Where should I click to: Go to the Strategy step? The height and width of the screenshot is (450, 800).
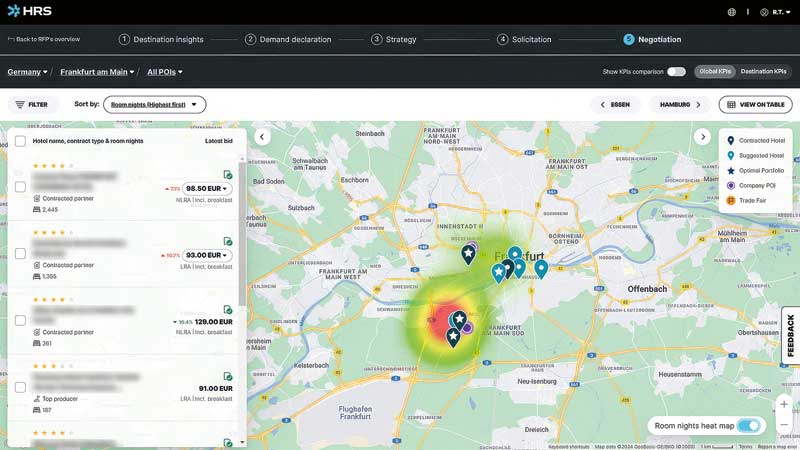(394, 39)
